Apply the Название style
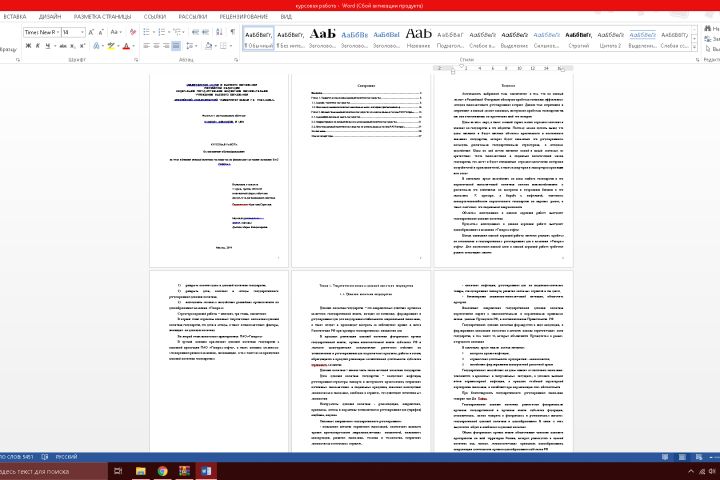The height and width of the screenshot is (480, 720). (x=418, y=39)
